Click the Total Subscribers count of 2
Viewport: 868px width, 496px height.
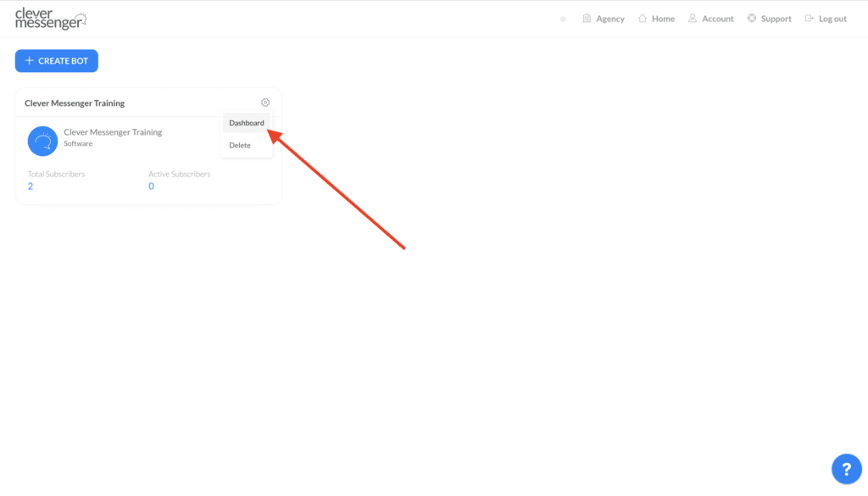(x=31, y=185)
